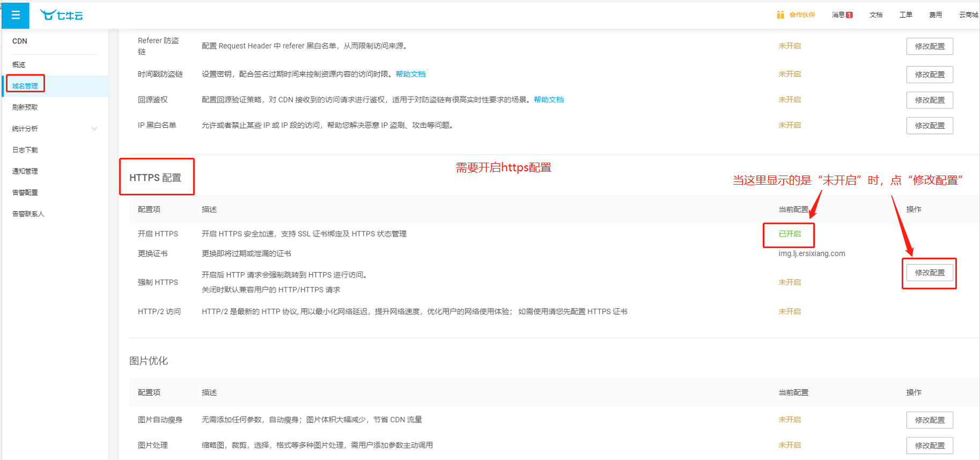980x460 pixels.
Task: Select 域名管理 in the sidebar
Action: pos(25,86)
